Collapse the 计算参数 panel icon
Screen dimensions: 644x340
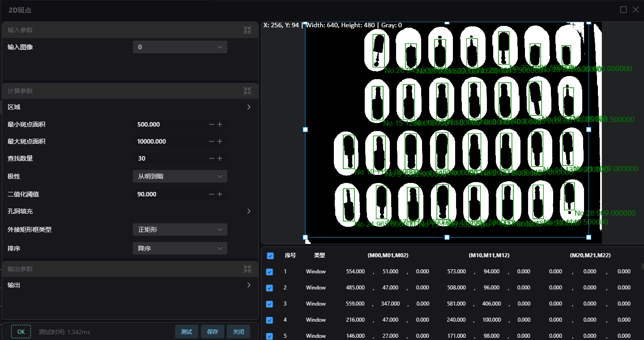coord(247,91)
